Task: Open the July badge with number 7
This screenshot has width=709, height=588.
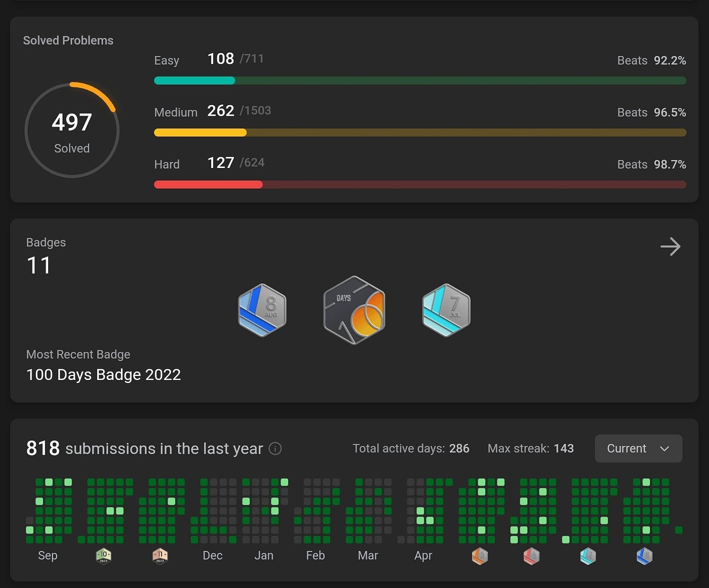Action: pyautogui.click(x=446, y=310)
